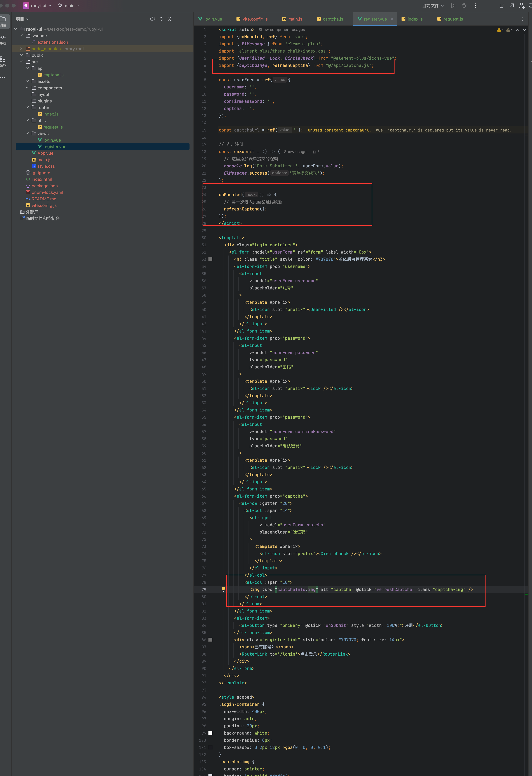532x776 pixels.
Task: Open the add collaborator person icon
Action: pos(522,6)
